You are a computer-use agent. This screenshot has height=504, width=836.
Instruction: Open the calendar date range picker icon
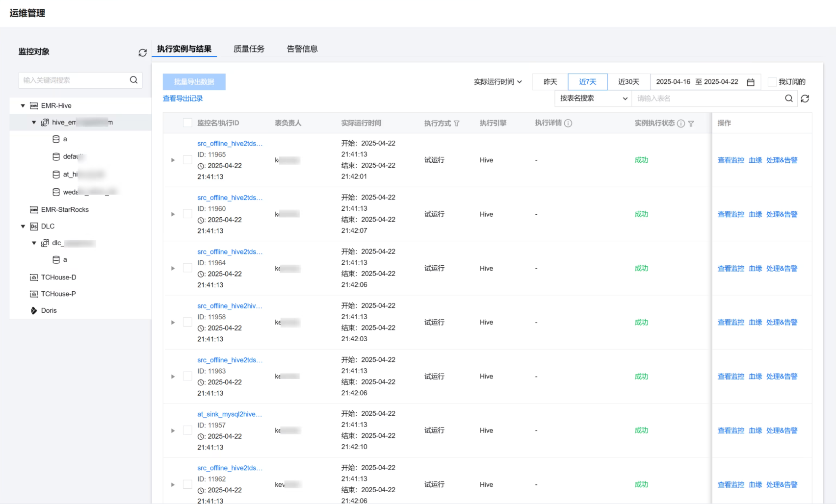(750, 82)
